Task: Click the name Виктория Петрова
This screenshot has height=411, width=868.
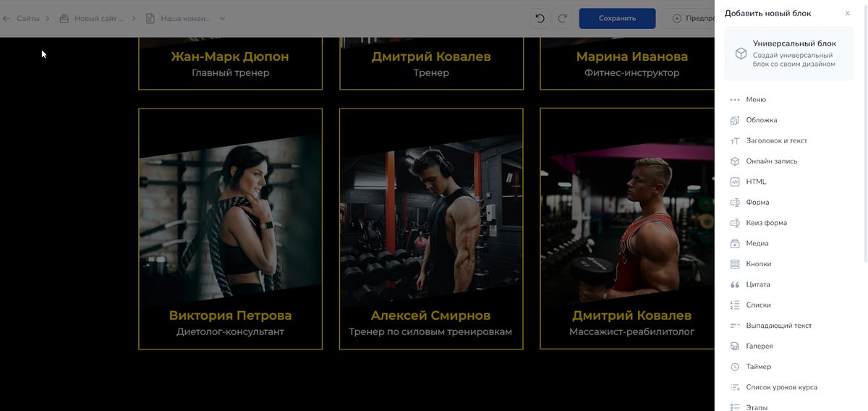Action: [x=230, y=315]
